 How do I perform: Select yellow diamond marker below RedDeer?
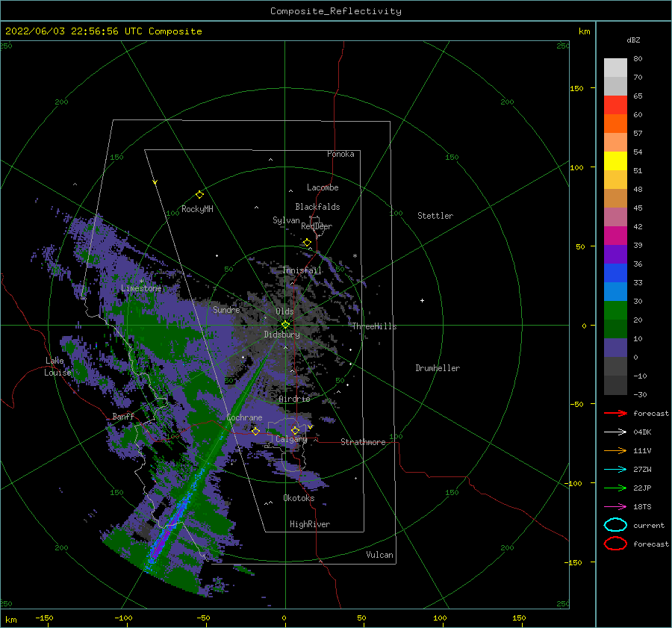tap(308, 243)
